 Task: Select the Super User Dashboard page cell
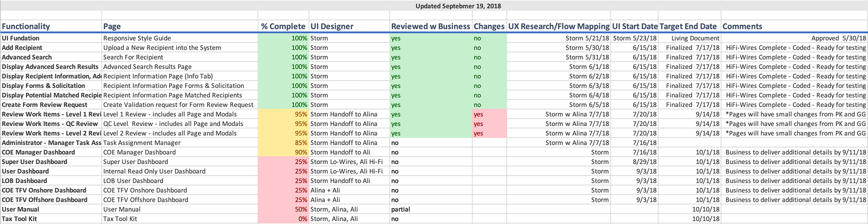pos(180,162)
